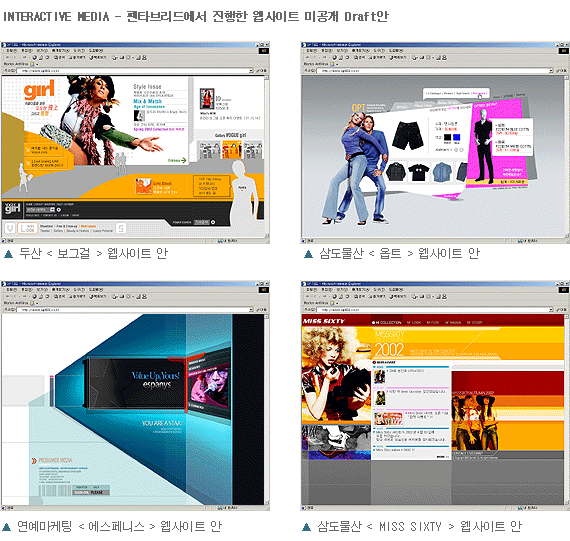The height and width of the screenshot is (541, 570).
Task: Click the Look box in Vogue Girl bottom bar
Action: [28, 228]
